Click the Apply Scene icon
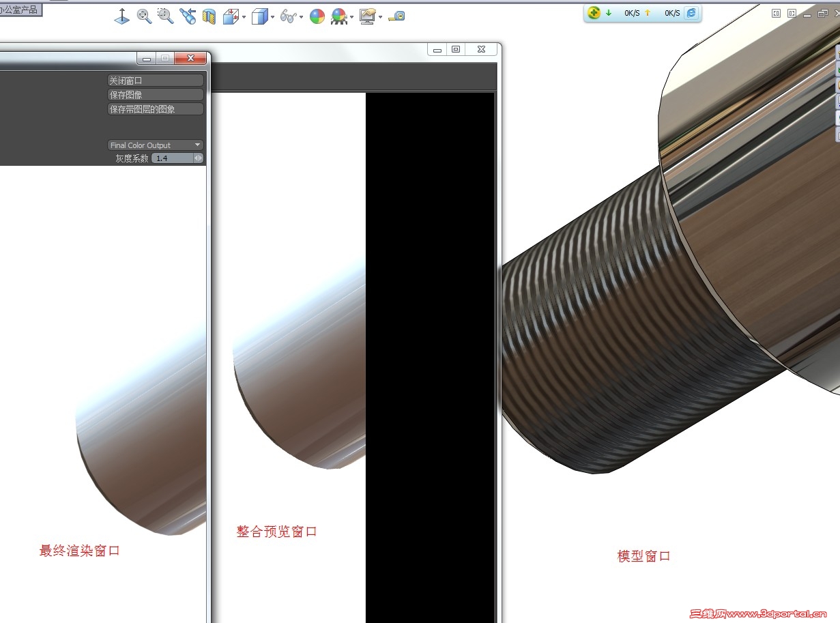This screenshot has height=623, width=840. point(338,17)
